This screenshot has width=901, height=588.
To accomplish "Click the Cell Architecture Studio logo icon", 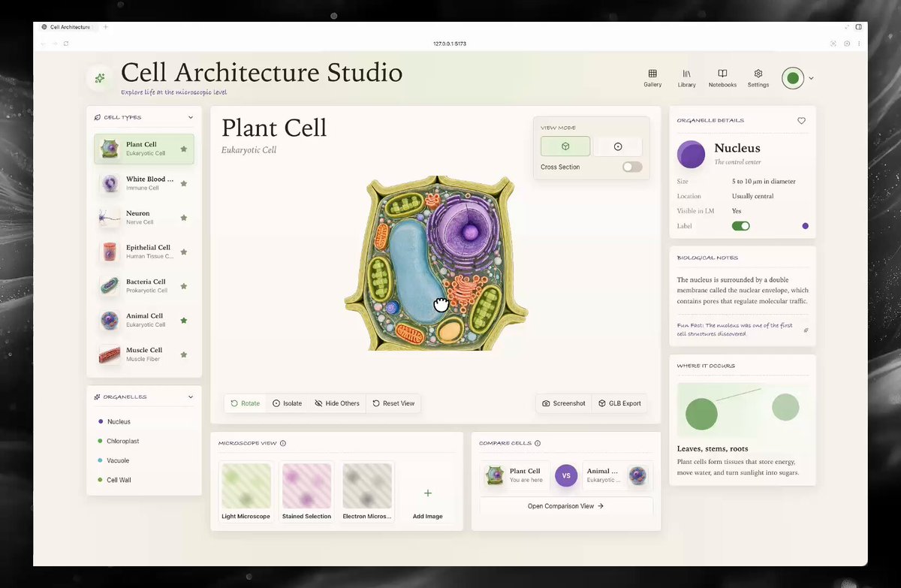I will tap(100, 78).
